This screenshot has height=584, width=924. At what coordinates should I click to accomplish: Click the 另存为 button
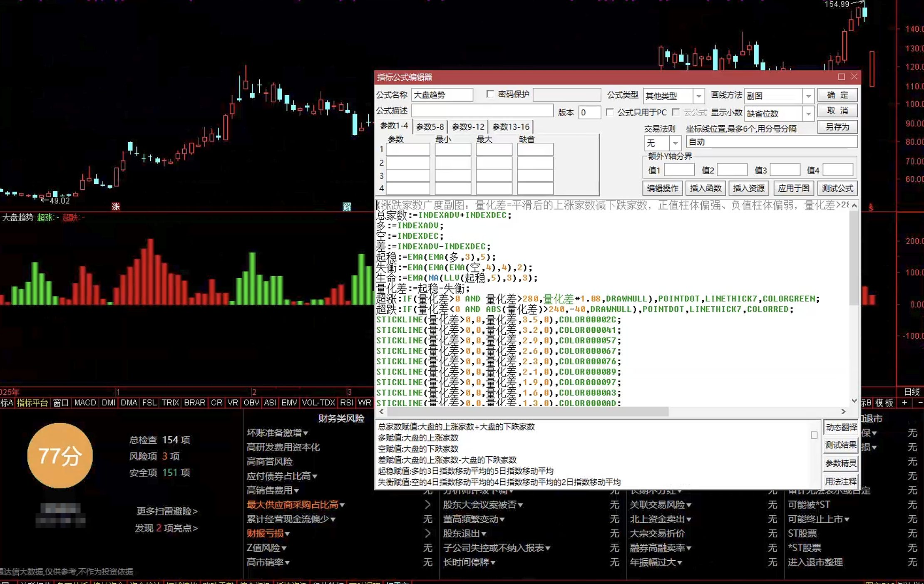(837, 127)
